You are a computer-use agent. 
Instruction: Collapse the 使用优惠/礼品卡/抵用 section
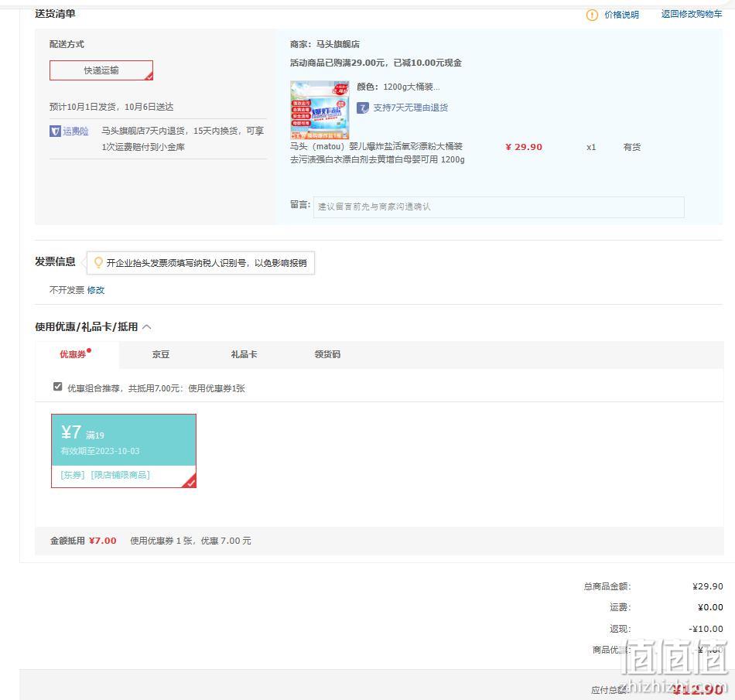147,326
